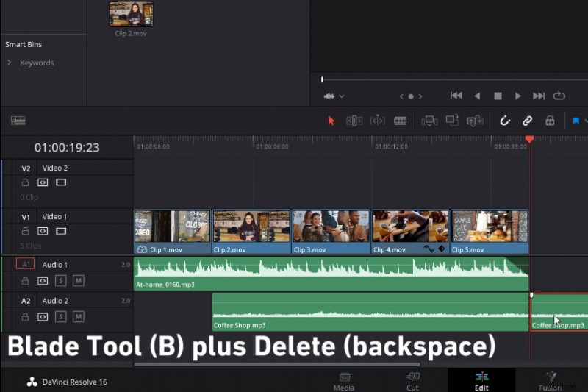Click the timeline playhead marker

[x=529, y=139]
